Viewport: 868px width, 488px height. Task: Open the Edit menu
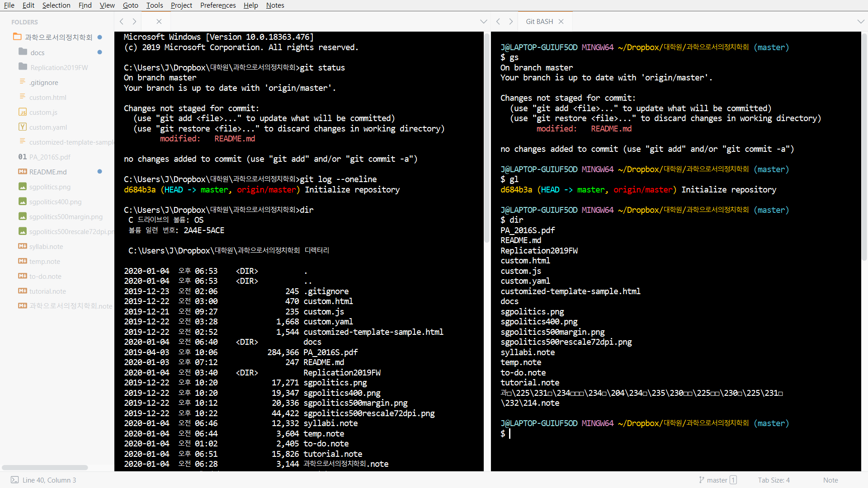click(x=28, y=5)
